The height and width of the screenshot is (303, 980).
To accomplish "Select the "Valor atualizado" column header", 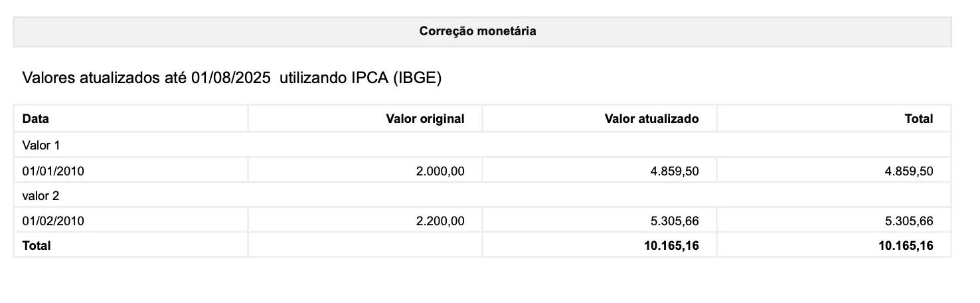I will pyautogui.click(x=651, y=119).
